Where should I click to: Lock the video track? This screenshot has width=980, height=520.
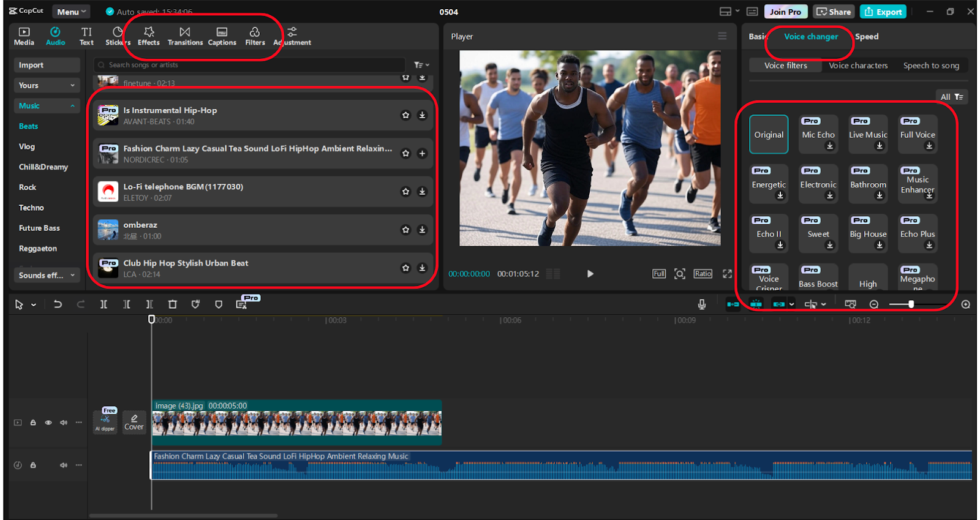pos(33,423)
